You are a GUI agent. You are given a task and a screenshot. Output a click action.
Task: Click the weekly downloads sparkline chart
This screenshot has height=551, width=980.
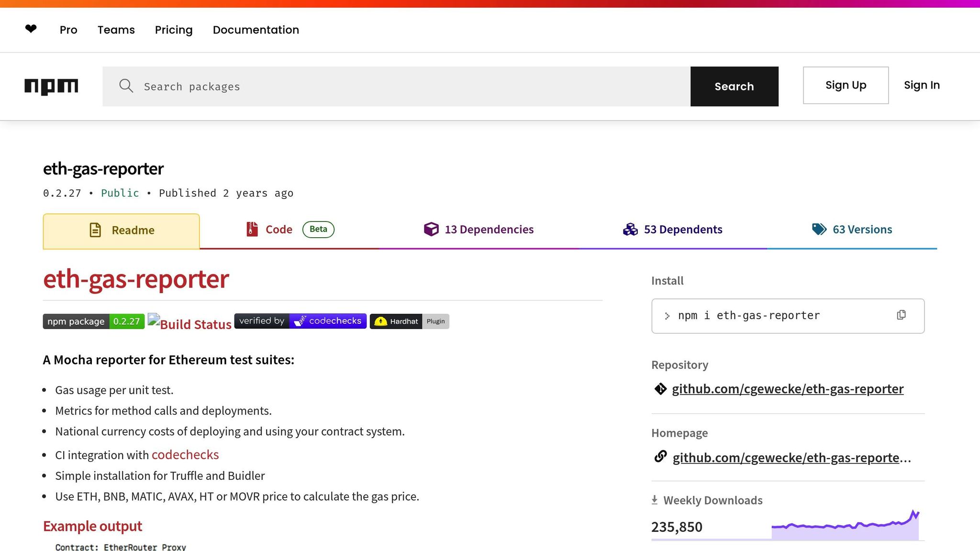click(845, 525)
